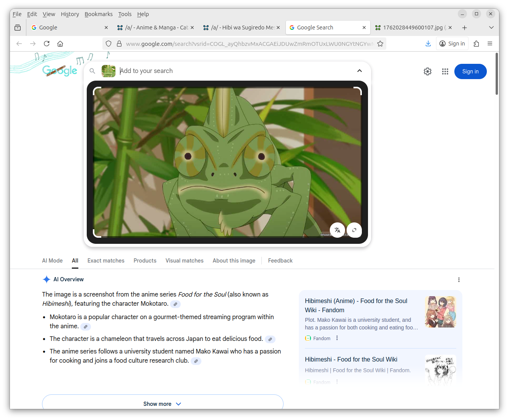
Task: Click the Feedback link
Action: [x=280, y=261]
